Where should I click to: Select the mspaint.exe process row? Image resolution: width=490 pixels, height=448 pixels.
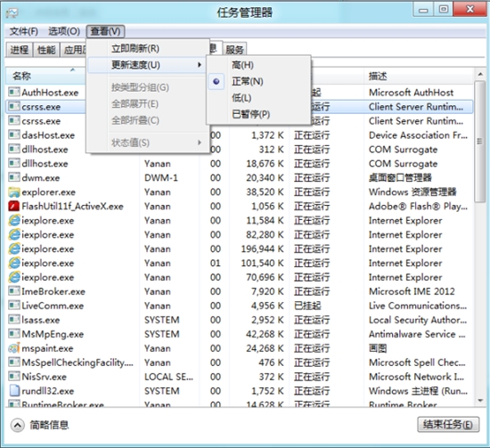[240, 348]
